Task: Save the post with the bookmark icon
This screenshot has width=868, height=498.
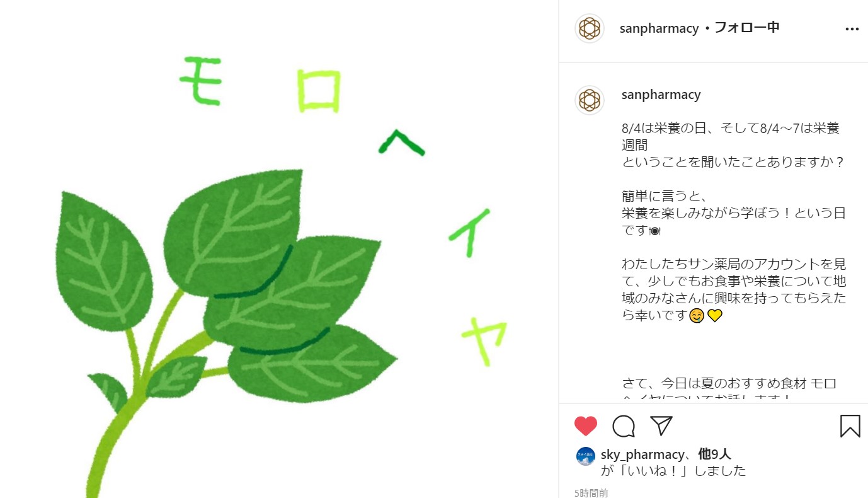Action: 850,426
